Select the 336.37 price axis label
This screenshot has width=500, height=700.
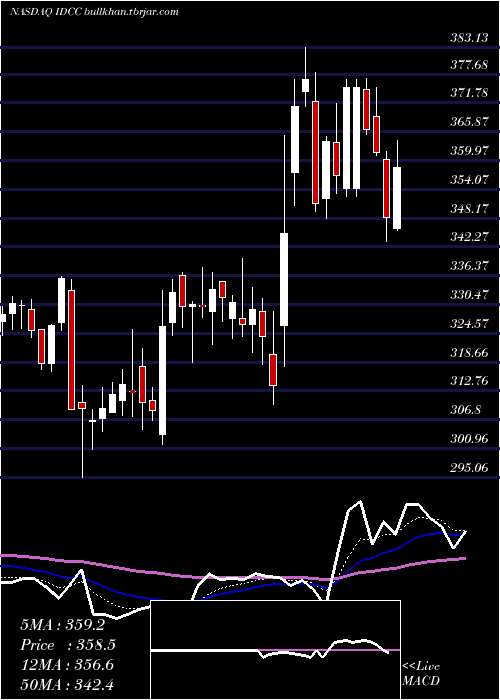[x=469, y=266]
